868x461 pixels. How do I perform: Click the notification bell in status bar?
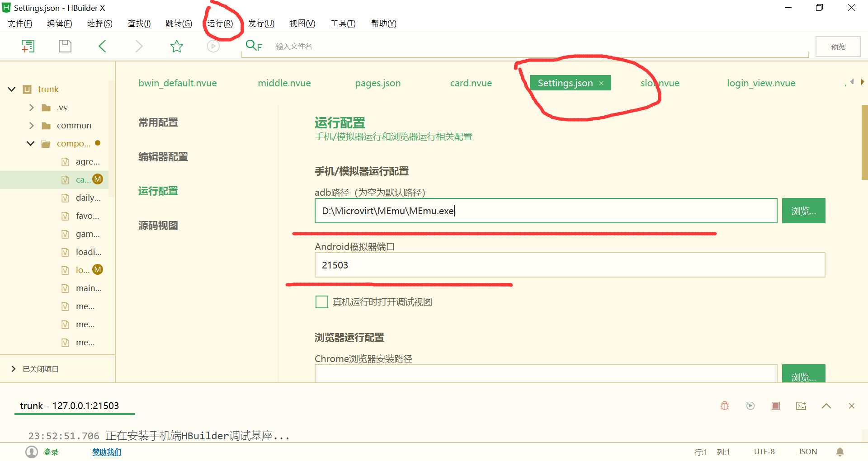(x=840, y=452)
